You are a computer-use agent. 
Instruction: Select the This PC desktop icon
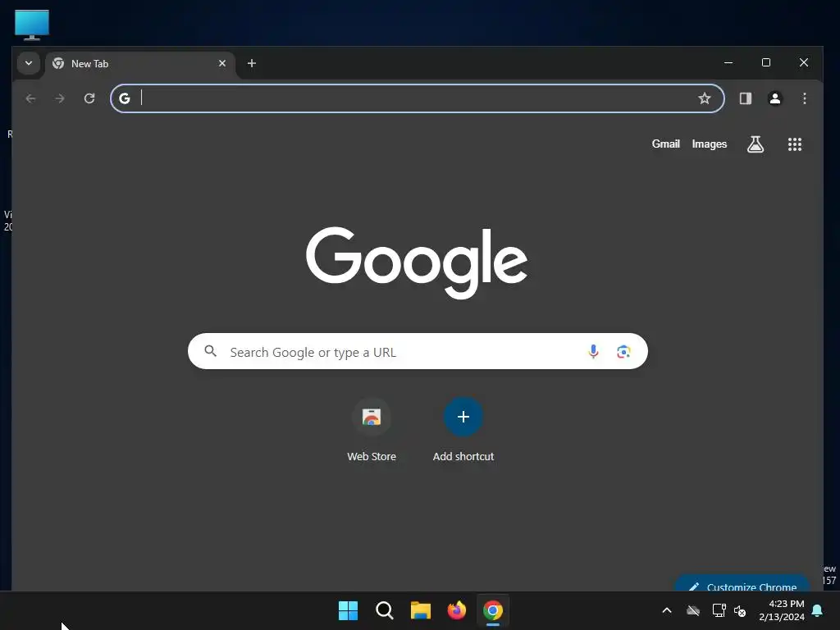point(32,25)
